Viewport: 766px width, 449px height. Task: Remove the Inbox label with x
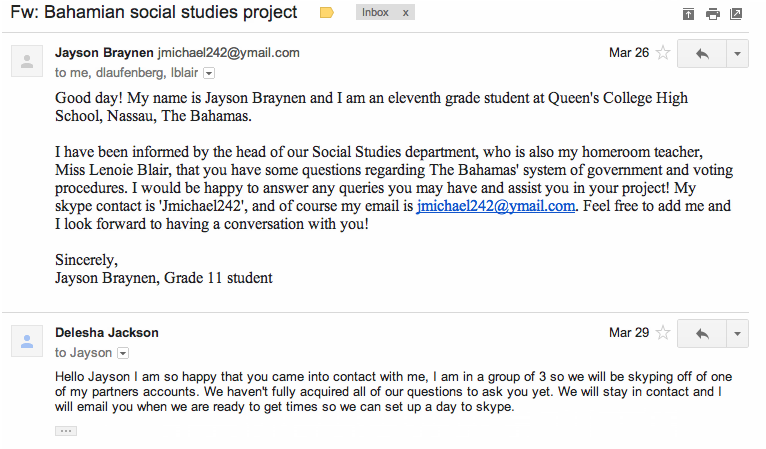coord(405,13)
